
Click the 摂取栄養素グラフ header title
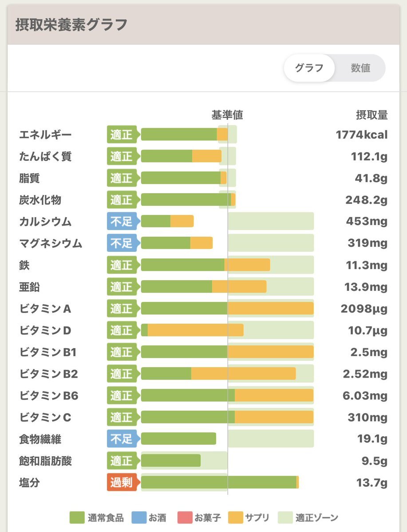click(71, 25)
